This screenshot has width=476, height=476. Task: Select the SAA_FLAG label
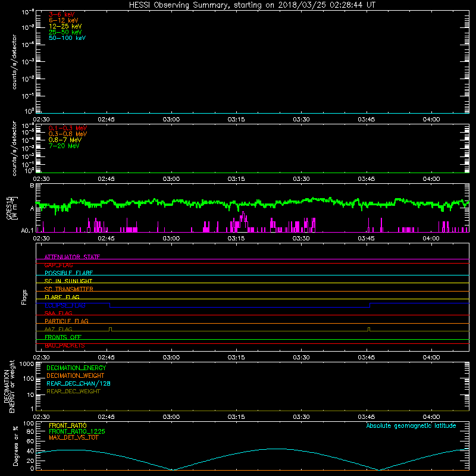tap(58, 313)
